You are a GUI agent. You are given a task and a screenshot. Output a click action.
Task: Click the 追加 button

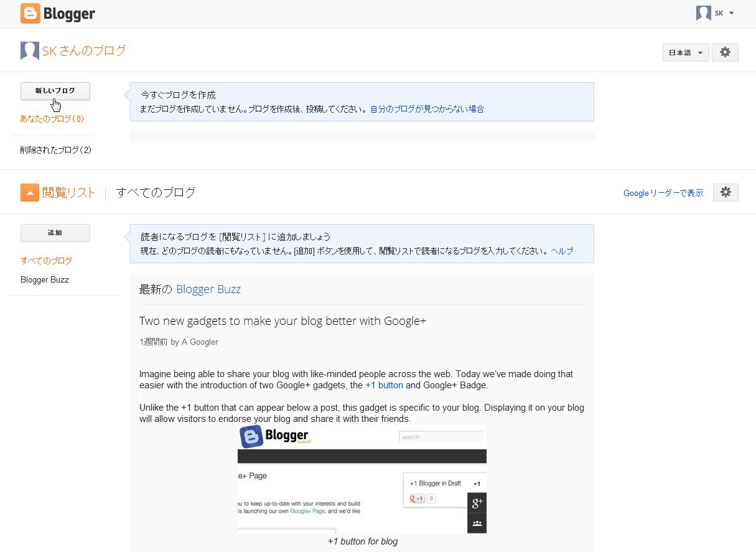55,233
